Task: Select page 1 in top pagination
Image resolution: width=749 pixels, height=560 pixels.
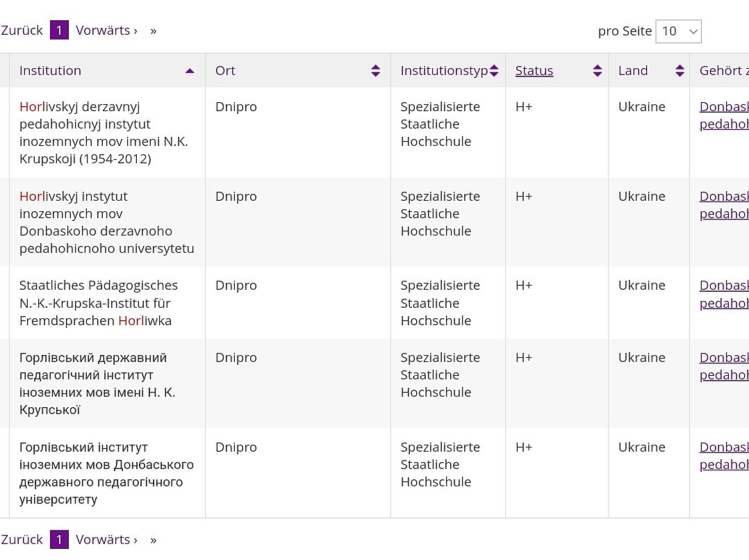Action: pyautogui.click(x=59, y=31)
